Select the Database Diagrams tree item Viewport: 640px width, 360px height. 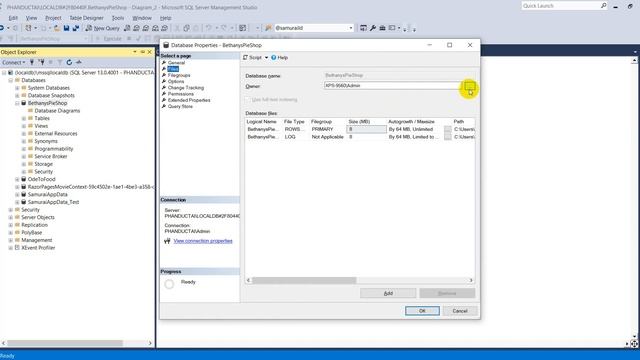pos(57,111)
